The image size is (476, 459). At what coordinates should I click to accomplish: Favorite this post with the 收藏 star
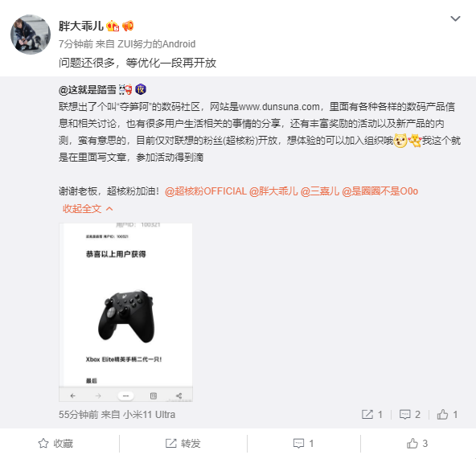55,444
